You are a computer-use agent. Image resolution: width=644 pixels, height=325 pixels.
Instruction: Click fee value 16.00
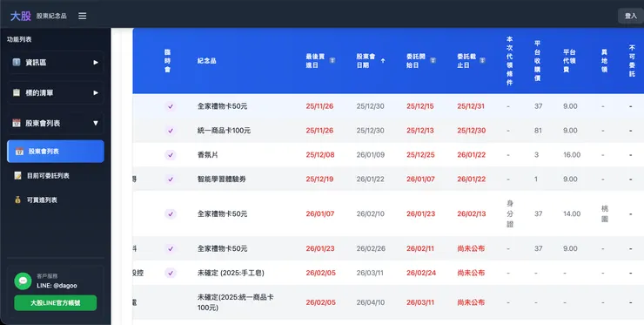click(x=572, y=155)
